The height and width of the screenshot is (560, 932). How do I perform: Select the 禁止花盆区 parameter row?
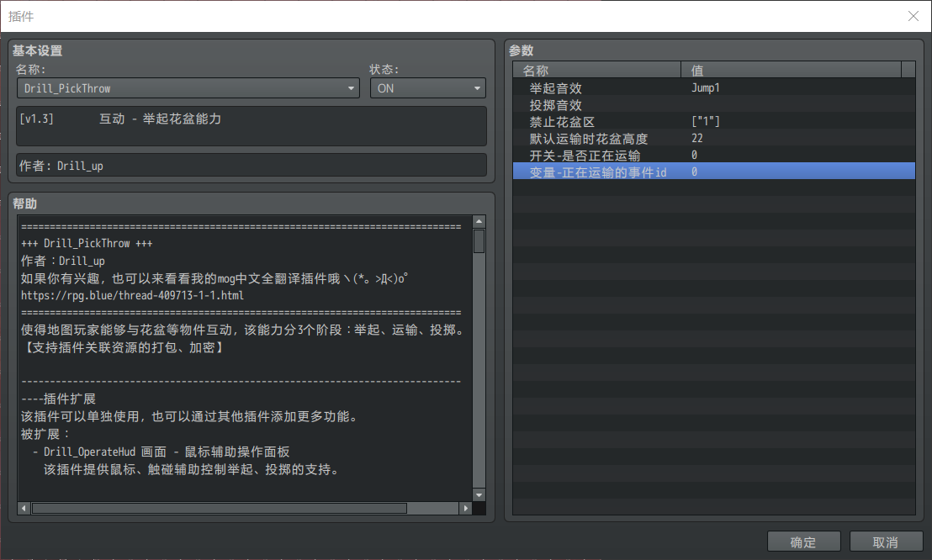714,121
